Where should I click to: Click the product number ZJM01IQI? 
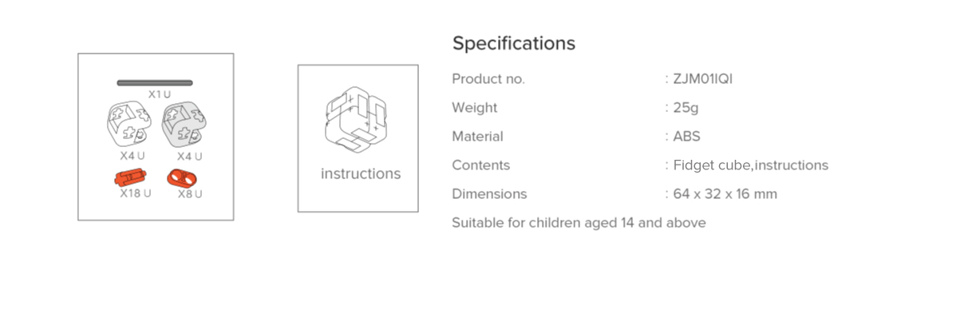702,79
